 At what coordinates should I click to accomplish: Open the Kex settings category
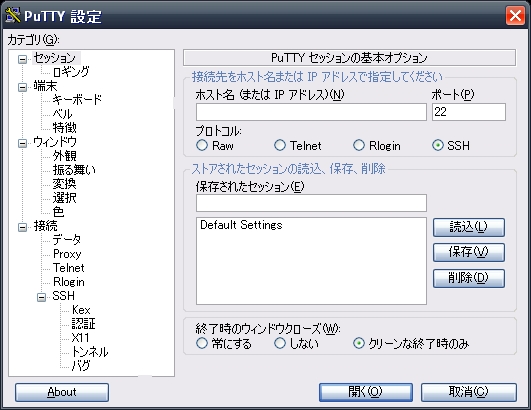81,309
